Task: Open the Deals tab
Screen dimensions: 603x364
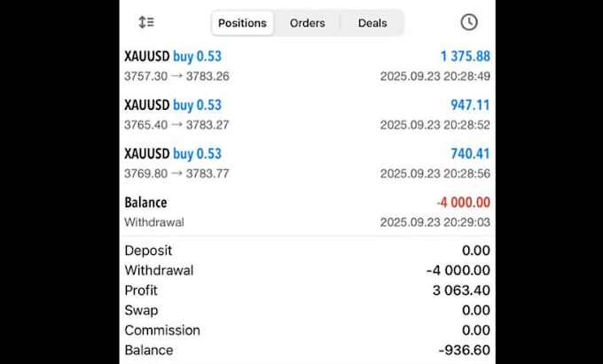Action: click(x=372, y=23)
